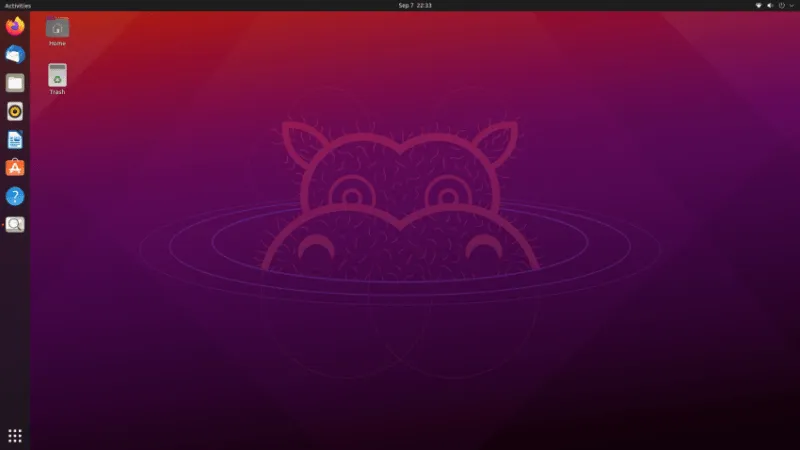Open the Activities overview
The image size is (800, 450).
tap(18, 6)
